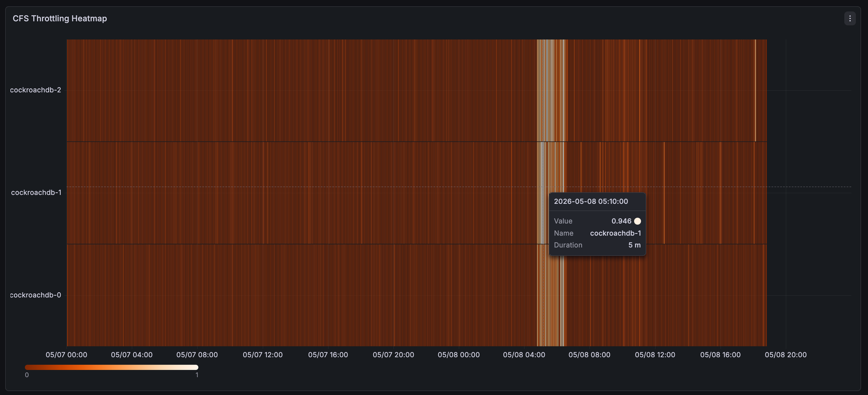Screen dimensions: 868x395
Task: Click the 05/08 16:00 axis label
Action: click(720, 355)
